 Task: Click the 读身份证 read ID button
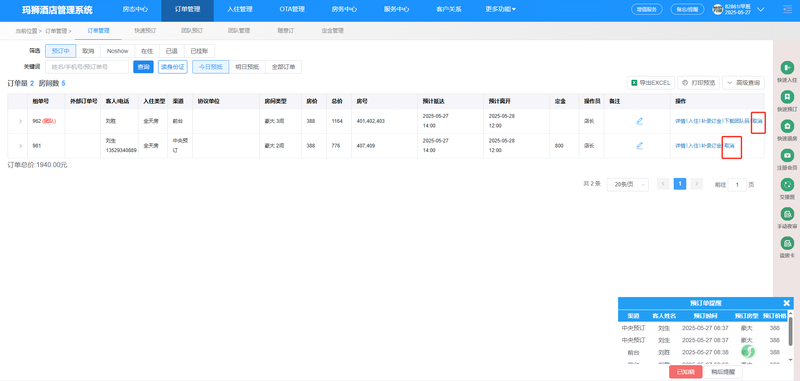point(173,67)
